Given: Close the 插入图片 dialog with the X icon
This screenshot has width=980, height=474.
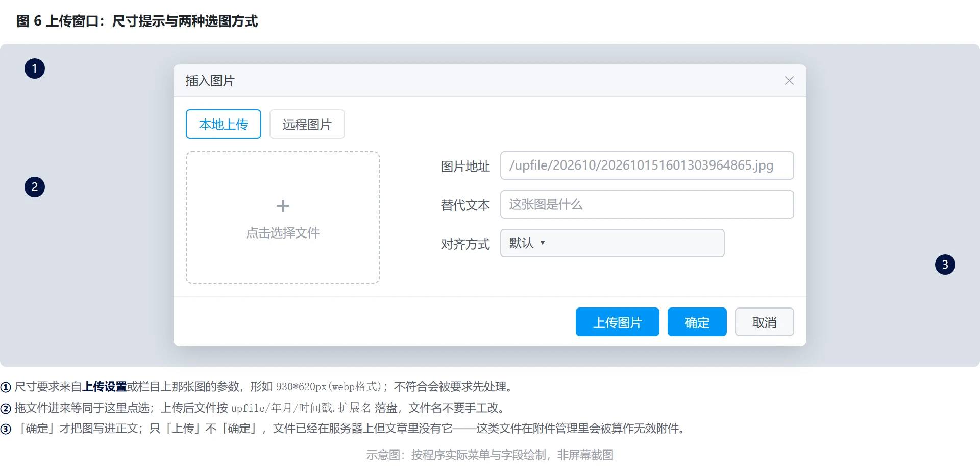Looking at the screenshot, I should pos(789,81).
